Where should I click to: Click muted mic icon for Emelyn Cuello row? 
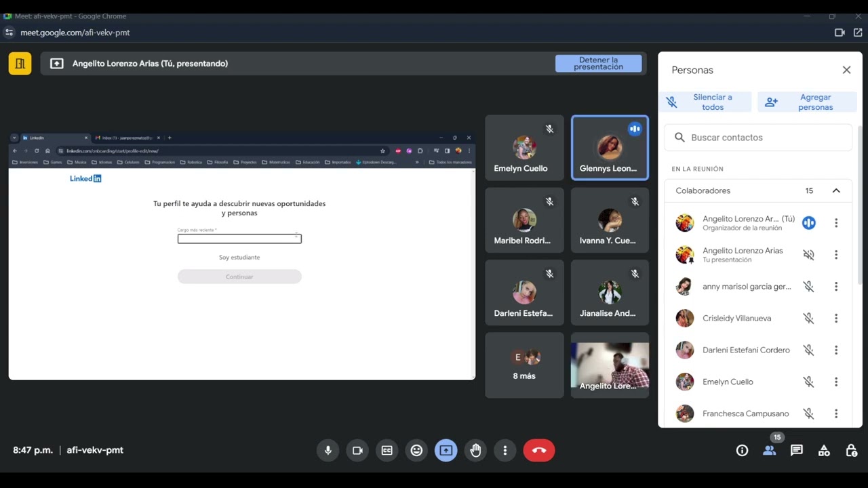click(808, 382)
